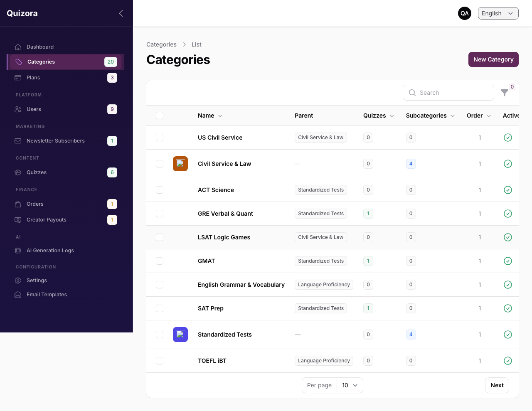
Task: Sort table by Name column
Action: [x=210, y=116]
